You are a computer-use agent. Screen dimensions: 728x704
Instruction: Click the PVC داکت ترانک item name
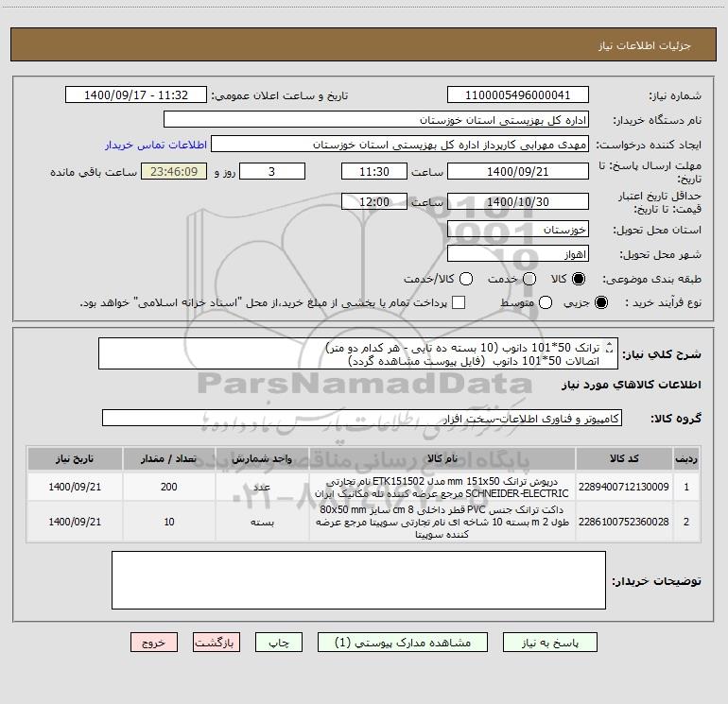click(x=442, y=522)
